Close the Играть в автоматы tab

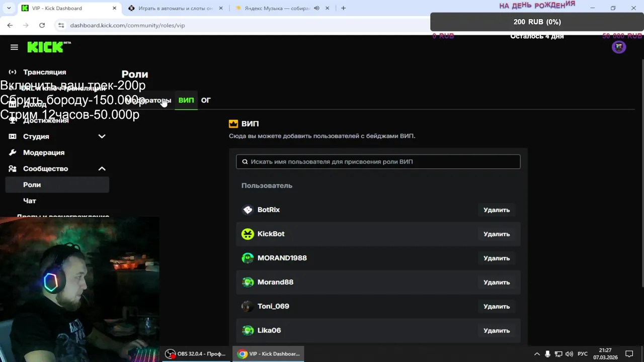[x=220, y=8]
